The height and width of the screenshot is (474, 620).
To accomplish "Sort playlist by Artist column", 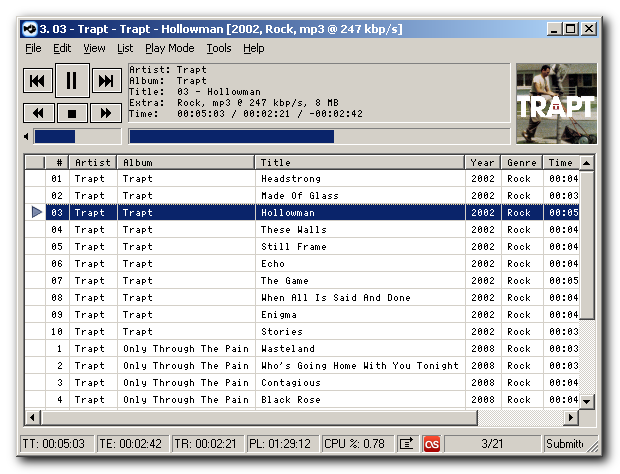I will point(93,162).
